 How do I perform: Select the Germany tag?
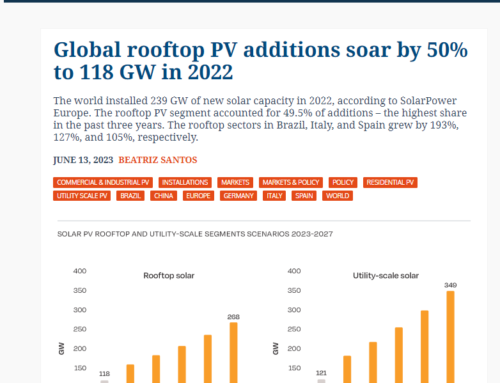238,196
